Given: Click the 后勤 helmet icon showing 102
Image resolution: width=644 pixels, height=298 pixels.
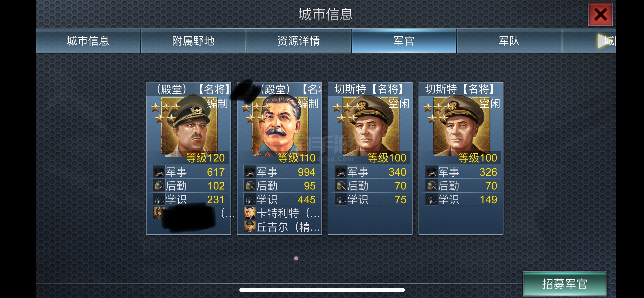Looking at the screenshot, I should coord(159,186).
